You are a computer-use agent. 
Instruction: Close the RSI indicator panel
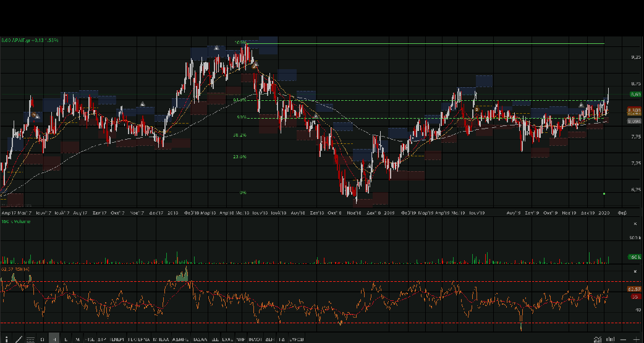(635, 271)
